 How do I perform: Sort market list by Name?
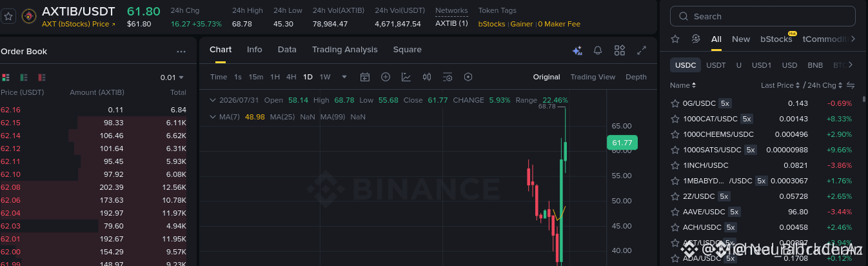coord(683,85)
